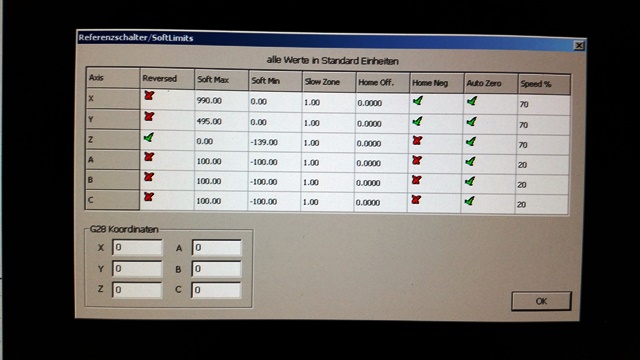Click the G28 Koordinaten C input field
Image resolution: width=640 pixels, height=360 pixels.
coord(216,290)
